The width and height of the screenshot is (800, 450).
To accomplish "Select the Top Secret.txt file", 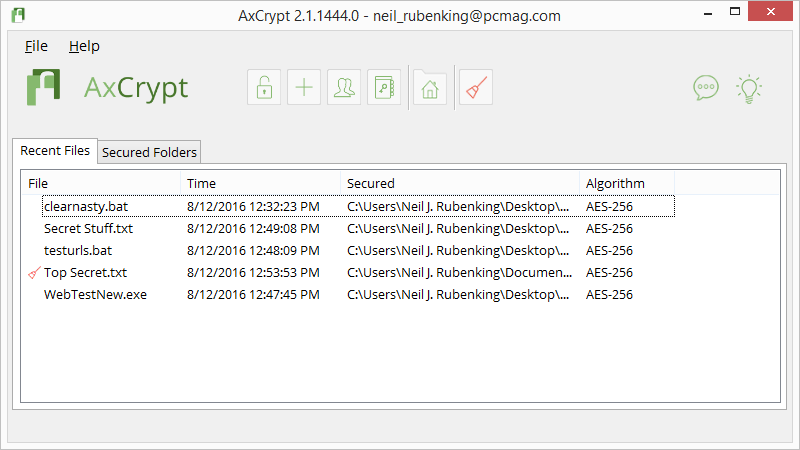I will (x=85, y=273).
